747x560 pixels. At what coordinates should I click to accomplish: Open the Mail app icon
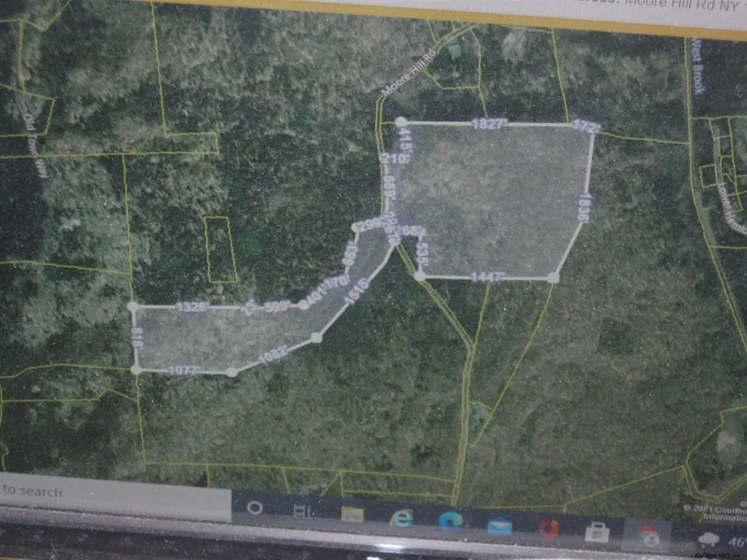(x=499, y=525)
